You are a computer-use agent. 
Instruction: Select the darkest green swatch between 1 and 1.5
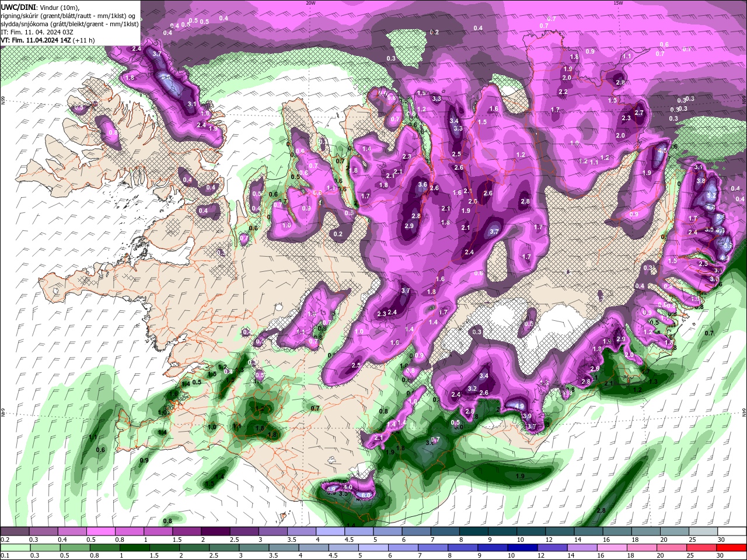tap(135, 548)
